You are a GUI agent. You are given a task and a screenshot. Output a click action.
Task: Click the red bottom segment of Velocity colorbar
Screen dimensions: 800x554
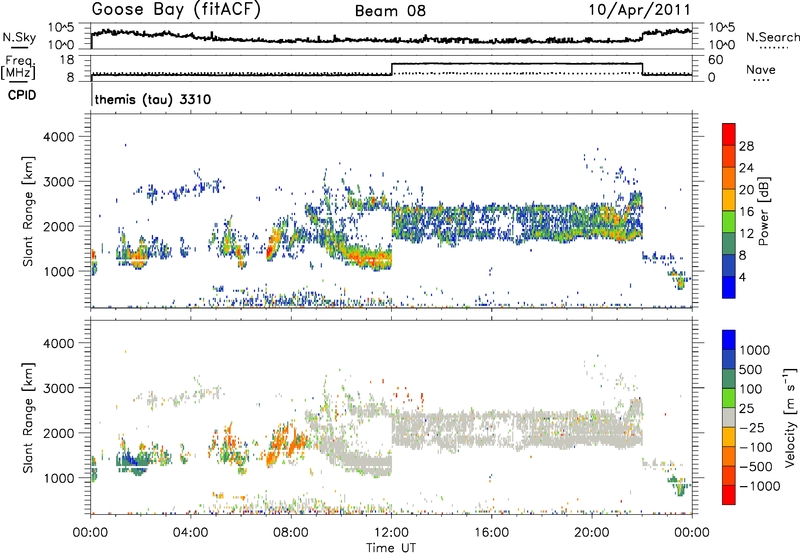coord(729,495)
